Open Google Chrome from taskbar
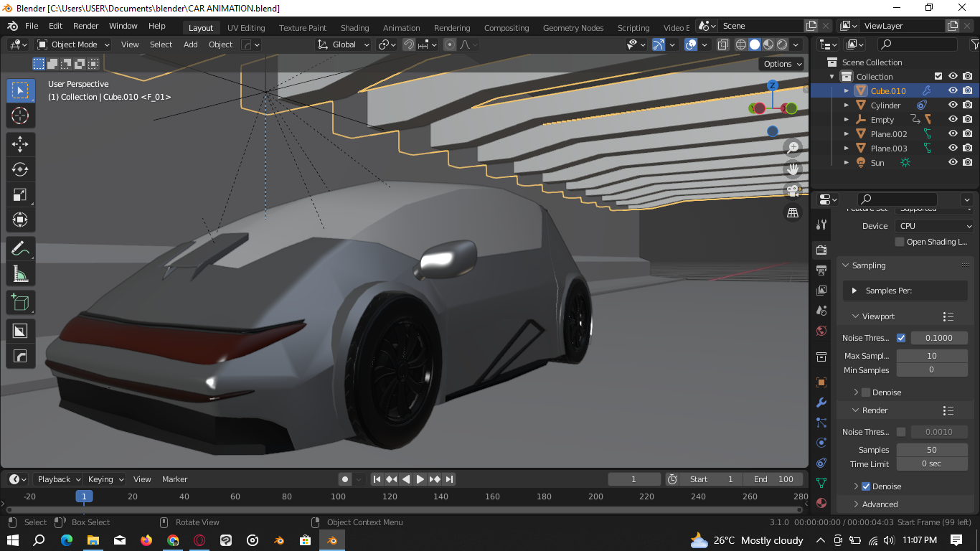The height and width of the screenshot is (551, 980). 173,540
